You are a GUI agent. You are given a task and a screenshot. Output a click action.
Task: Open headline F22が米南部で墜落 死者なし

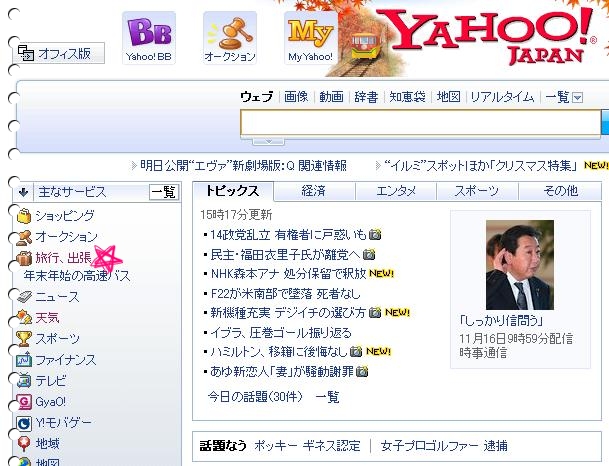[x=285, y=294]
